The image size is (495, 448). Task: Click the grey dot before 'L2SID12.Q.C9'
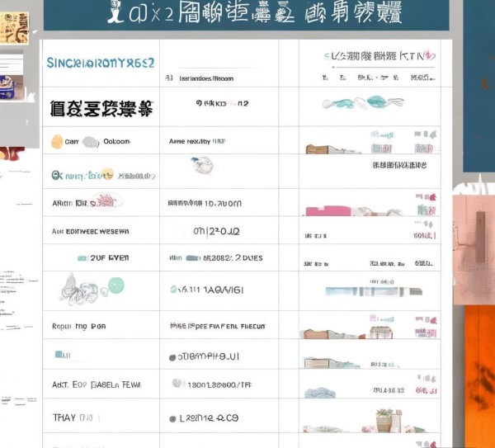(x=172, y=419)
